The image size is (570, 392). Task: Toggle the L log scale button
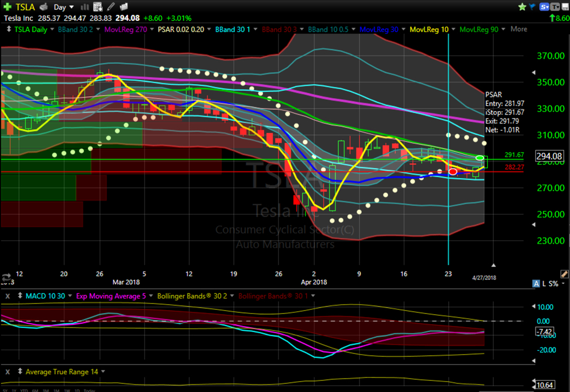click(544, 284)
